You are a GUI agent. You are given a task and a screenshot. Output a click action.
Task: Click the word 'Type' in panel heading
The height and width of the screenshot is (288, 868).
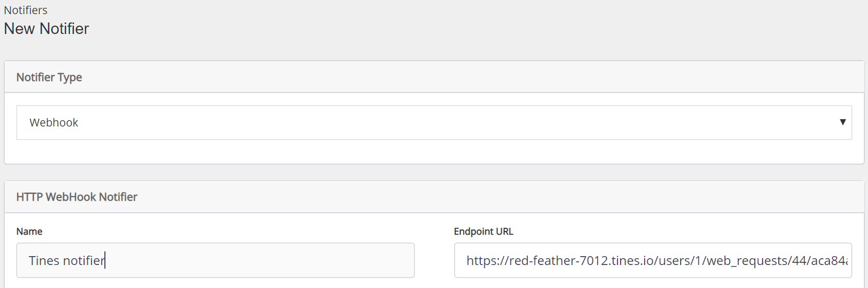[x=69, y=77]
